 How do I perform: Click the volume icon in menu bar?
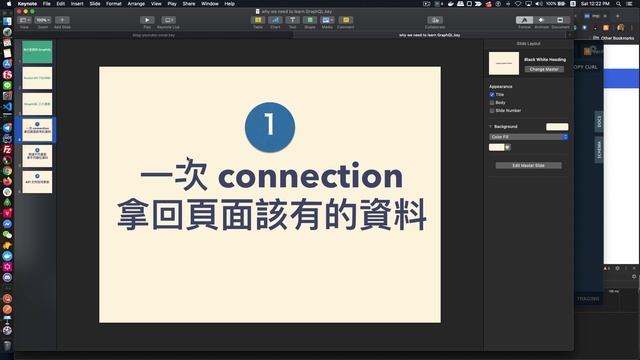click(x=539, y=4)
